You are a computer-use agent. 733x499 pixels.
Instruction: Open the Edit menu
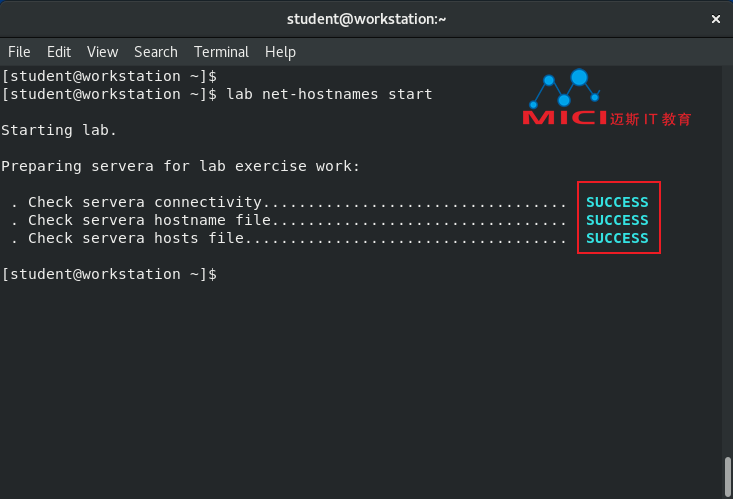(59, 52)
